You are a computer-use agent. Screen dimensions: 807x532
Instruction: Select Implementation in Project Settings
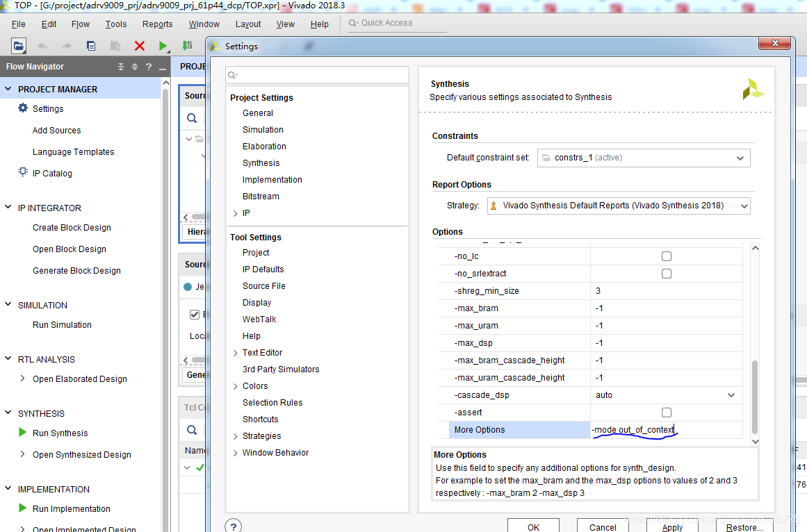(272, 180)
